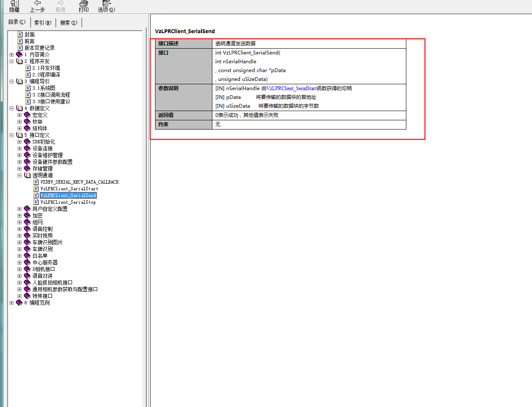
Task: Click the 隐藏 (Hide) toolbar icon
Action: click(x=14, y=3)
